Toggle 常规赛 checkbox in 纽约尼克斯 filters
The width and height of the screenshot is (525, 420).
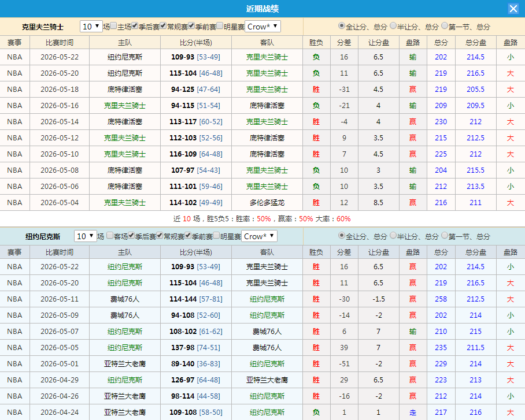pyautogui.click(x=160, y=236)
